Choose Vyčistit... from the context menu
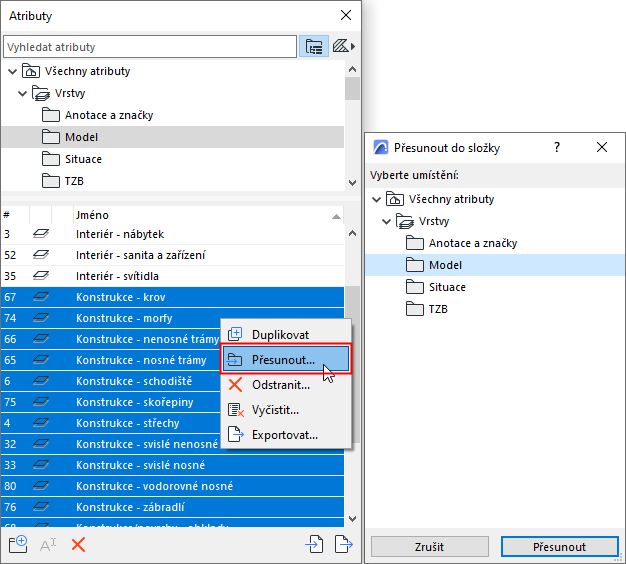Screen dimensions: 626x564 click(x=286, y=410)
